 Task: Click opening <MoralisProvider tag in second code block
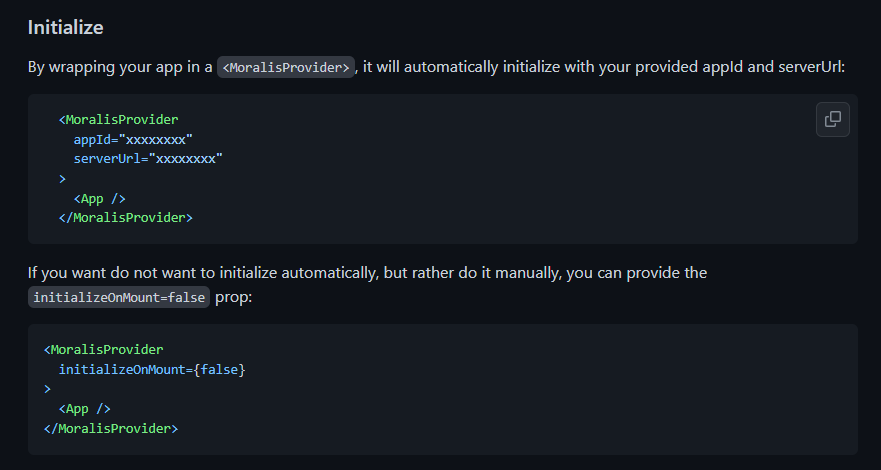tap(103, 350)
